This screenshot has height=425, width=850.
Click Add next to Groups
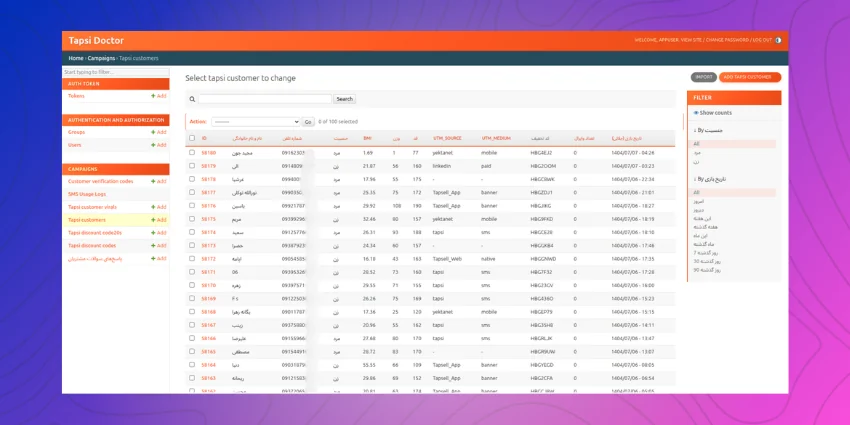click(x=159, y=132)
